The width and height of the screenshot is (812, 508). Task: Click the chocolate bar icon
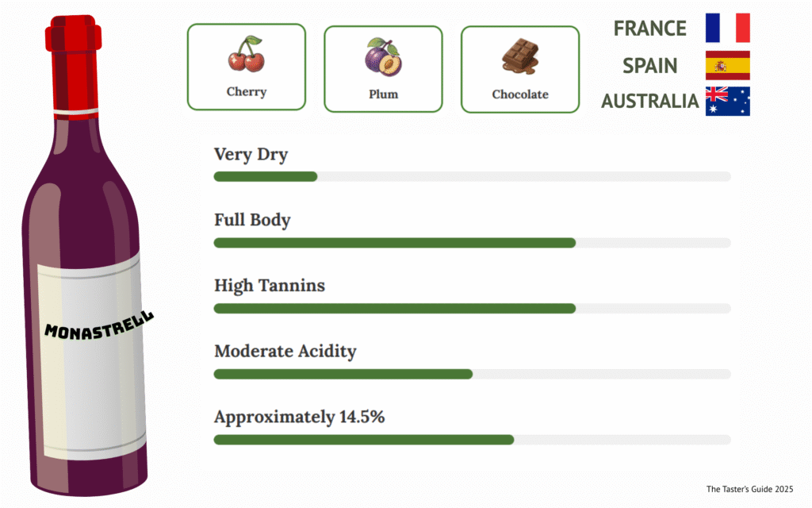(519, 56)
